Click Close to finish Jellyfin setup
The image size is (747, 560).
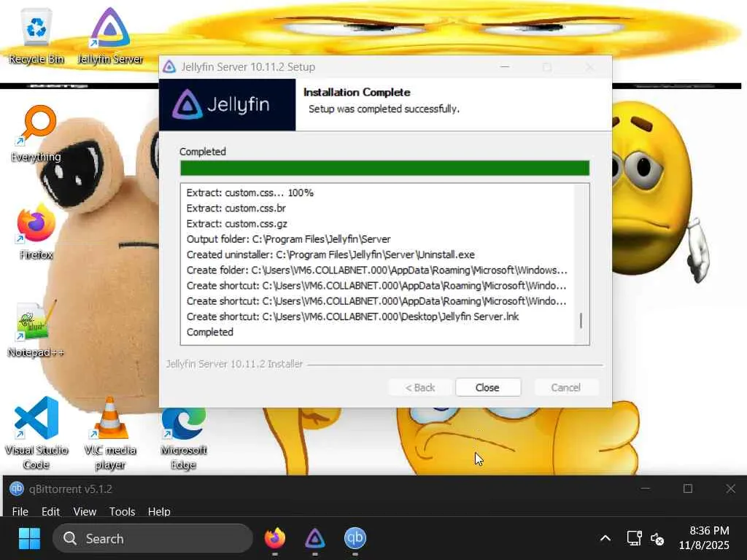click(488, 388)
